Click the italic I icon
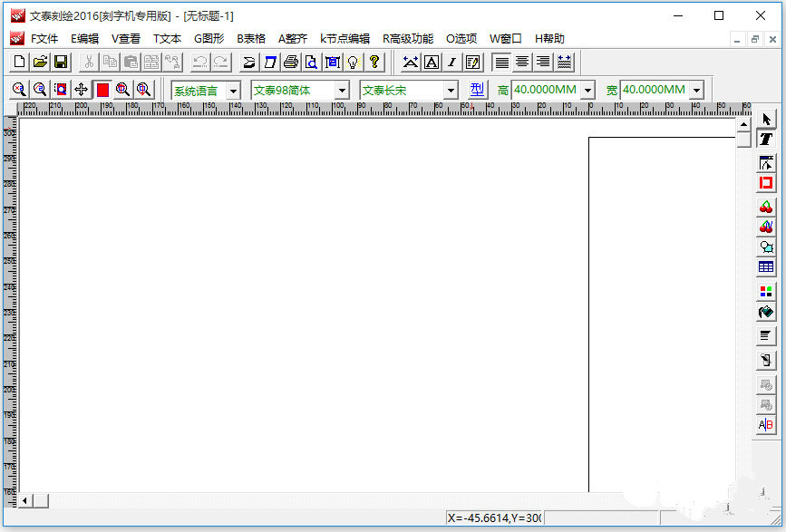Image resolution: width=786 pixels, height=532 pixels. point(452,63)
